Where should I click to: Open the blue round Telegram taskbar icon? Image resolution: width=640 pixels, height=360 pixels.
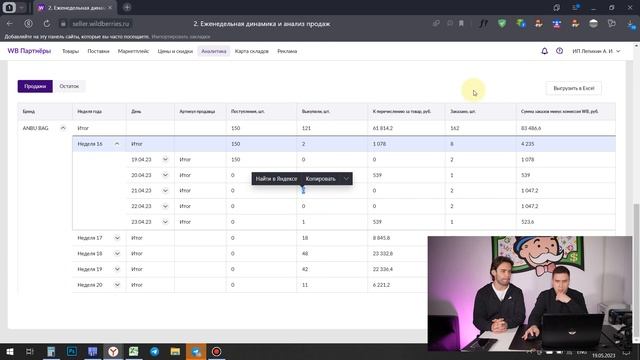pos(155,351)
